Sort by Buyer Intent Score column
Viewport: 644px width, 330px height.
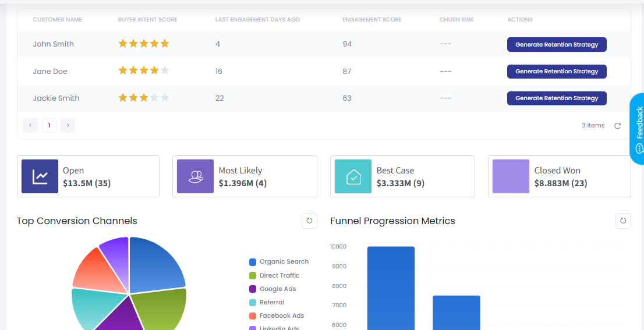pos(147,20)
